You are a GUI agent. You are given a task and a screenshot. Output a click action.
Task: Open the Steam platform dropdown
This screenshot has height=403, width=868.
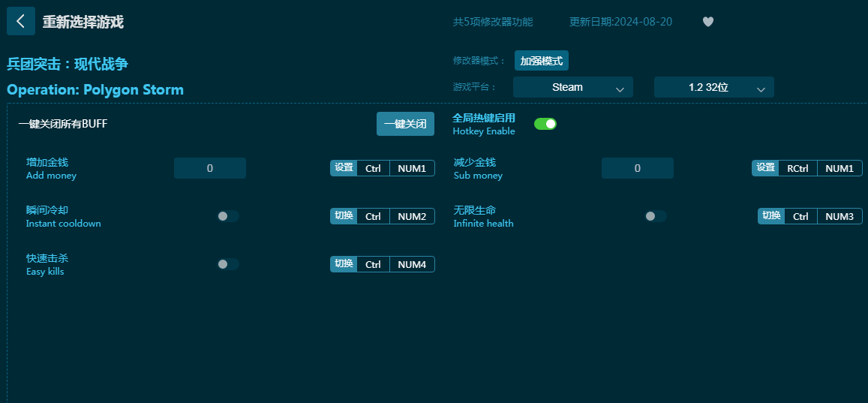[572, 87]
